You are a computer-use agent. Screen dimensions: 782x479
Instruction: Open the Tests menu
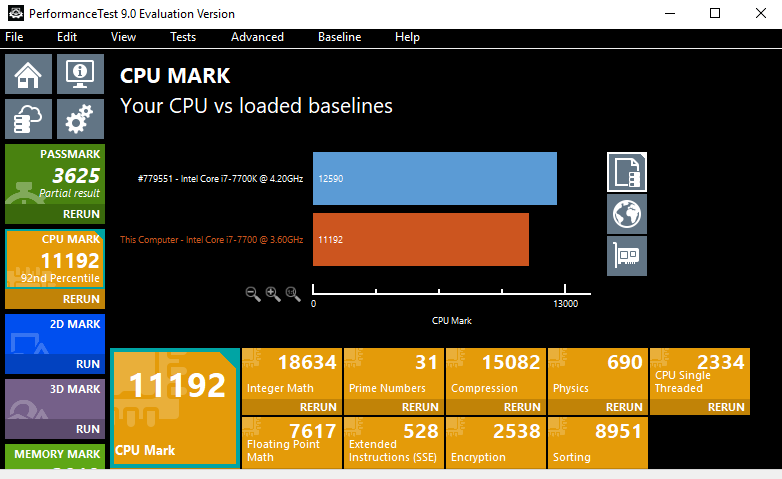(x=183, y=37)
